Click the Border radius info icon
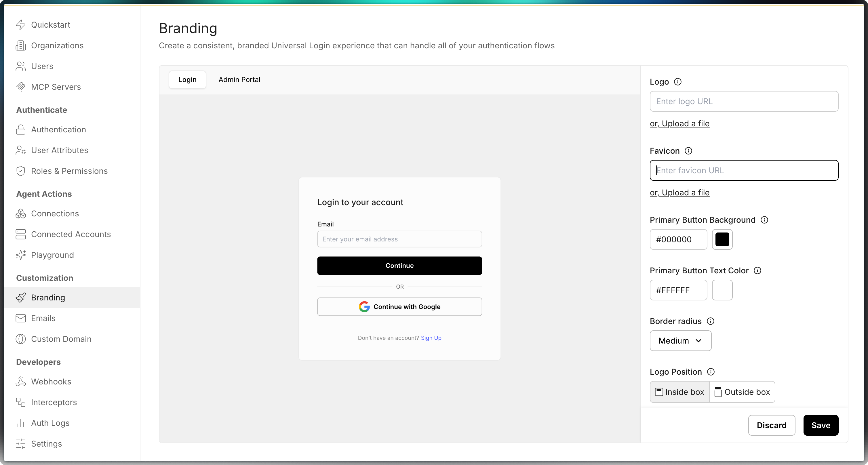 click(x=710, y=321)
